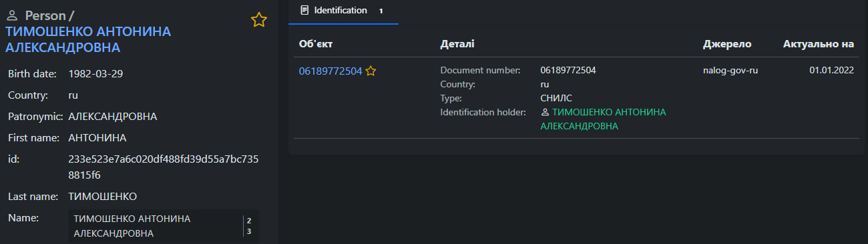
Task: Open the 06189772504 object link
Action: pos(331,71)
